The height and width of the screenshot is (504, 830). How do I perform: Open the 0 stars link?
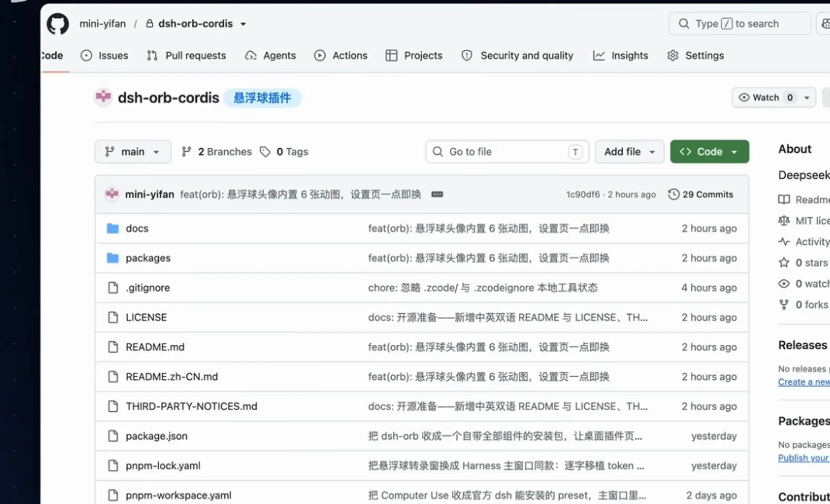tap(804, 263)
